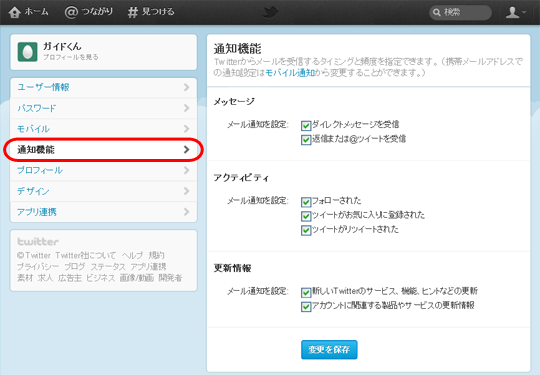This screenshot has width=540, height=375.
Task: Open the 規約 footer link
Action: (156, 256)
